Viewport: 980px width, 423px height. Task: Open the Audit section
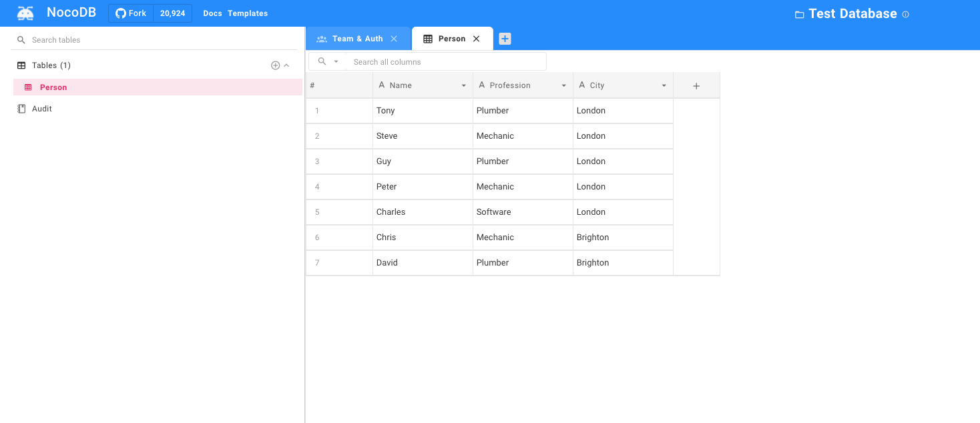point(42,109)
